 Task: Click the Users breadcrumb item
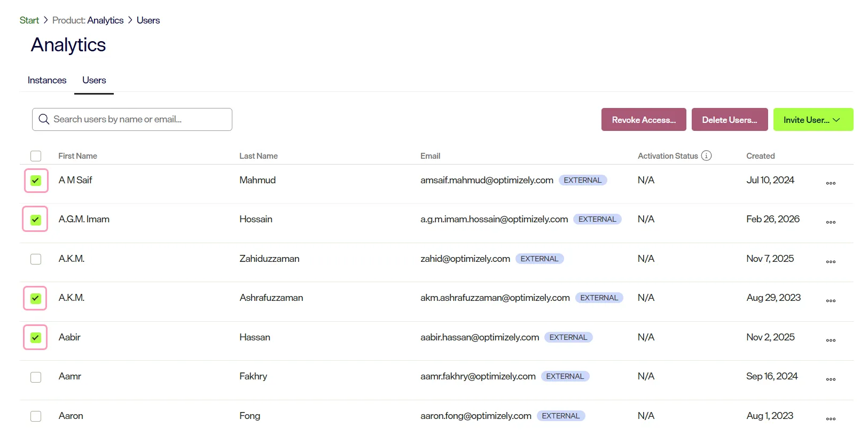pyautogui.click(x=148, y=20)
